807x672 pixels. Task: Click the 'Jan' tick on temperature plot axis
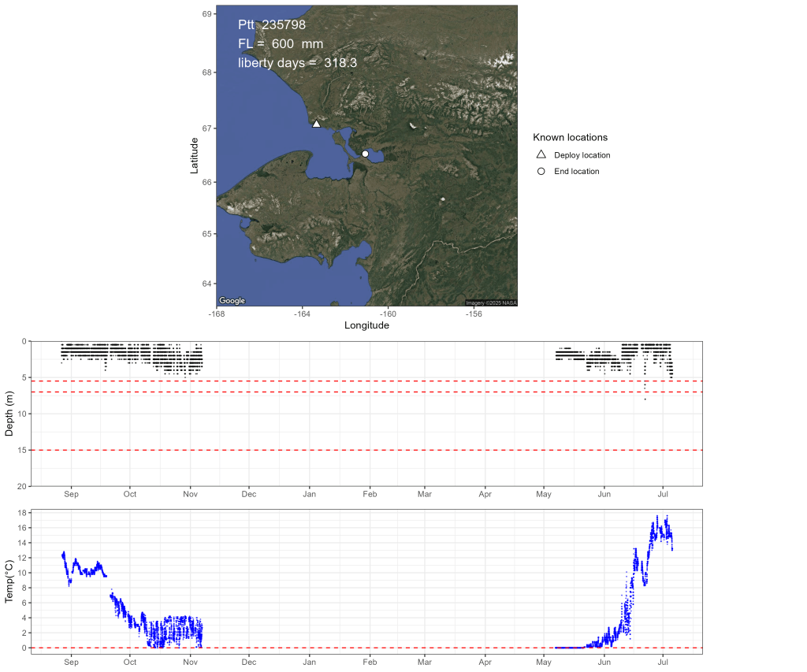(x=309, y=663)
